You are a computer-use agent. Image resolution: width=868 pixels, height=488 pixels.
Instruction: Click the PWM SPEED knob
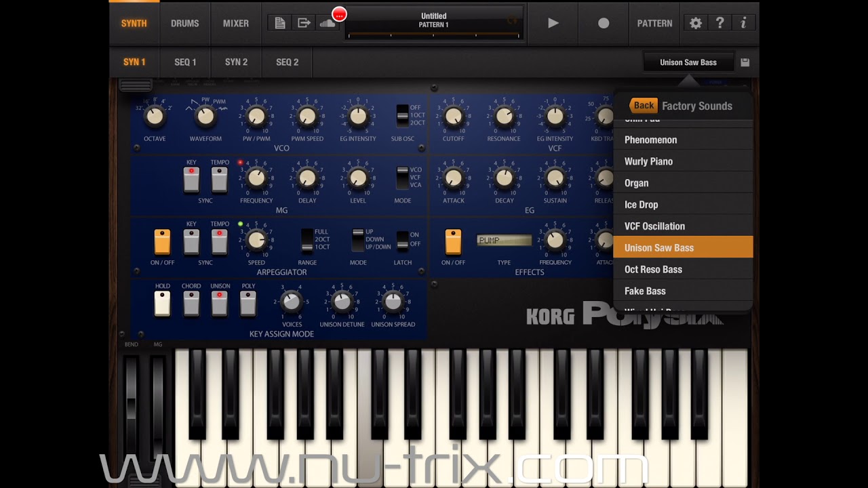tap(307, 116)
